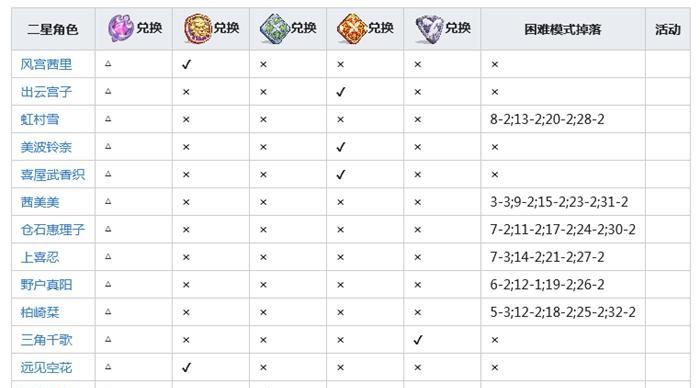This screenshot has width=700, height=388.
Task: Click the silver heart-shaped gem icon
Action: pyautogui.click(x=429, y=29)
